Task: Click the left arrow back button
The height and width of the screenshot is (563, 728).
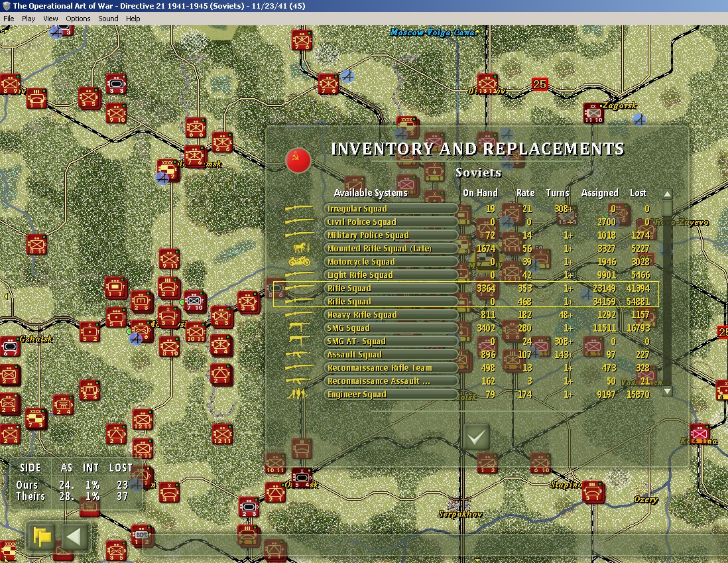Action: 74,537
